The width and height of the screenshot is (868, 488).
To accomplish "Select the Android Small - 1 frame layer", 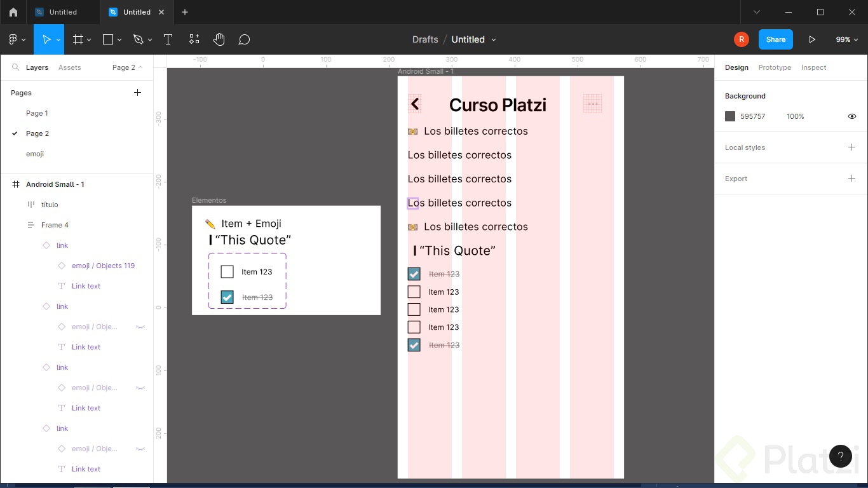I will tap(55, 184).
